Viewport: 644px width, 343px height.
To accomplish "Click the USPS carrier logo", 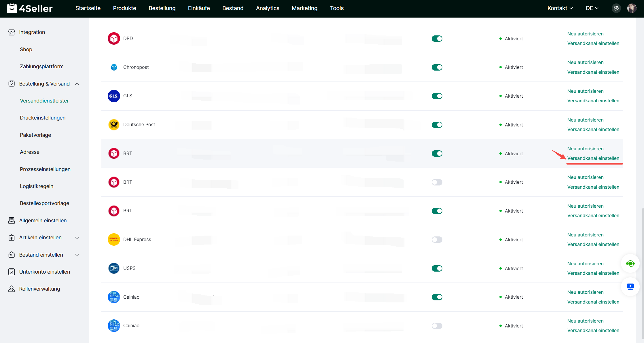I will [x=114, y=268].
